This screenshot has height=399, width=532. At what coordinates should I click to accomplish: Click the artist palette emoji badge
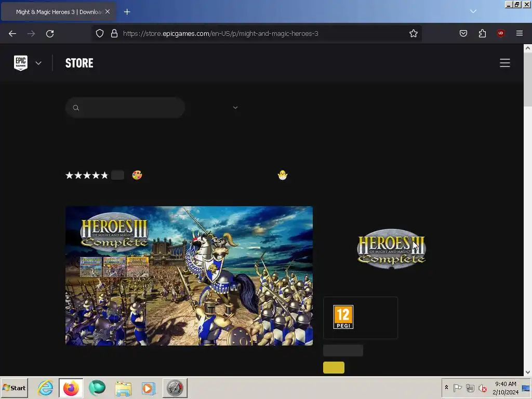[137, 175]
